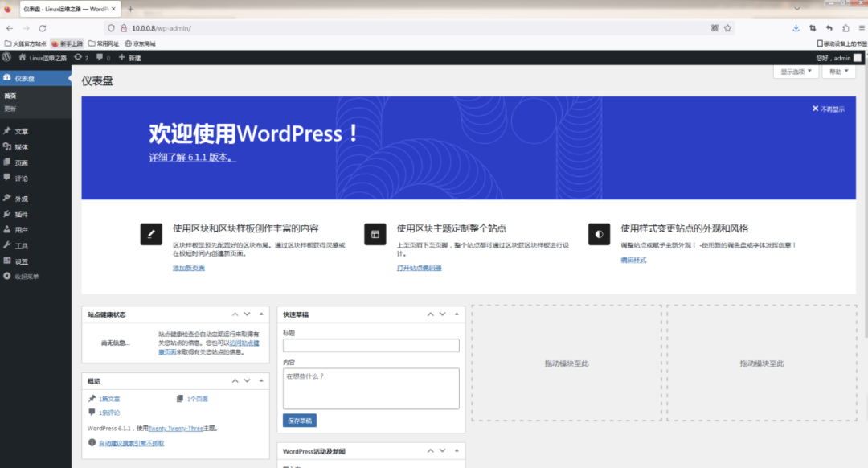This screenshot has height=468, width=868.
Task: Bookmark this page with the star icon
Action: (x=727, y=28)
